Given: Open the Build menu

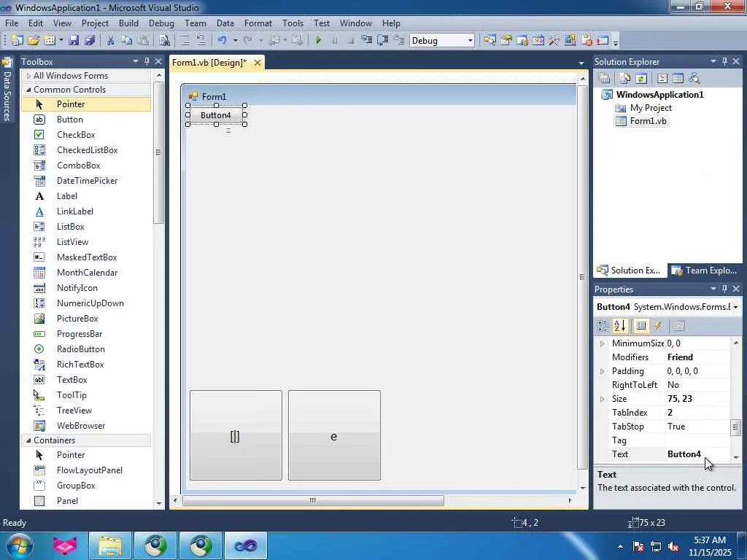Looking at the screenshot, I should (x=128, y=23).
